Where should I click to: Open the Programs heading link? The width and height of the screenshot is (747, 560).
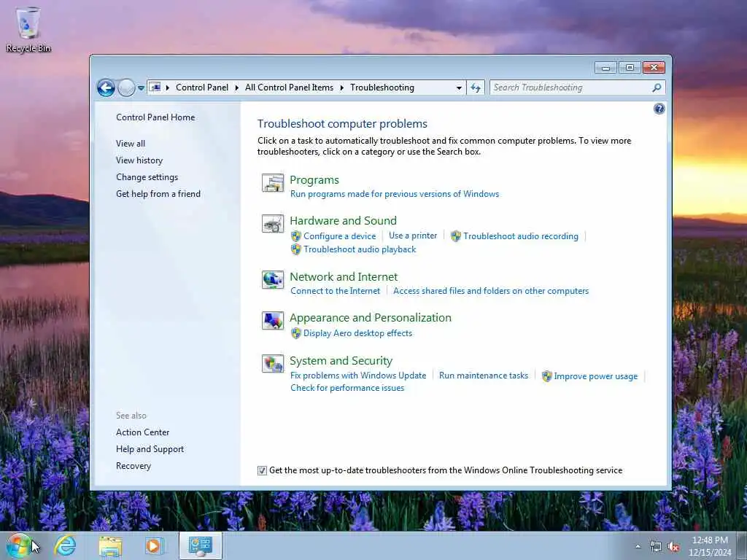tap(314, 180)
